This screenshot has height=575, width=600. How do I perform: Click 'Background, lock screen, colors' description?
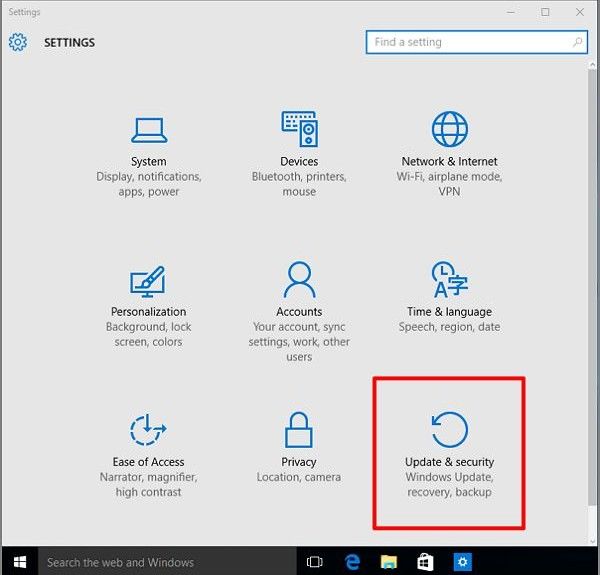click(x=148, y=334)
